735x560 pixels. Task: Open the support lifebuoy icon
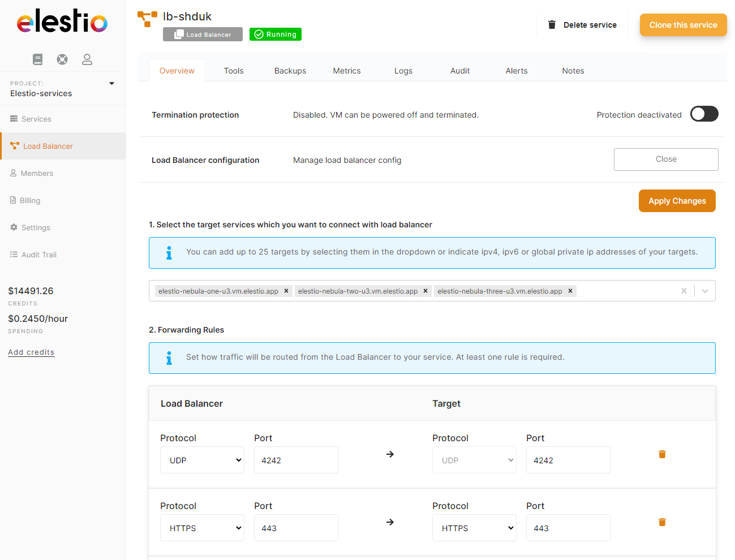tap(62, 59)
